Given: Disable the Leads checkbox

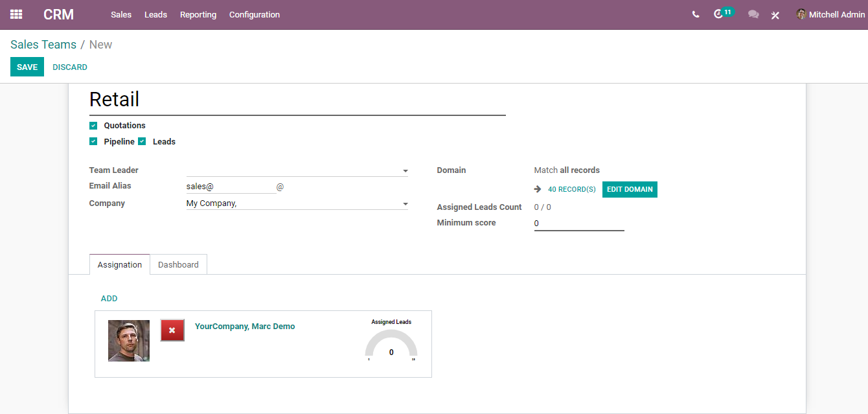Looking at the screenshot, I should 142,141.
